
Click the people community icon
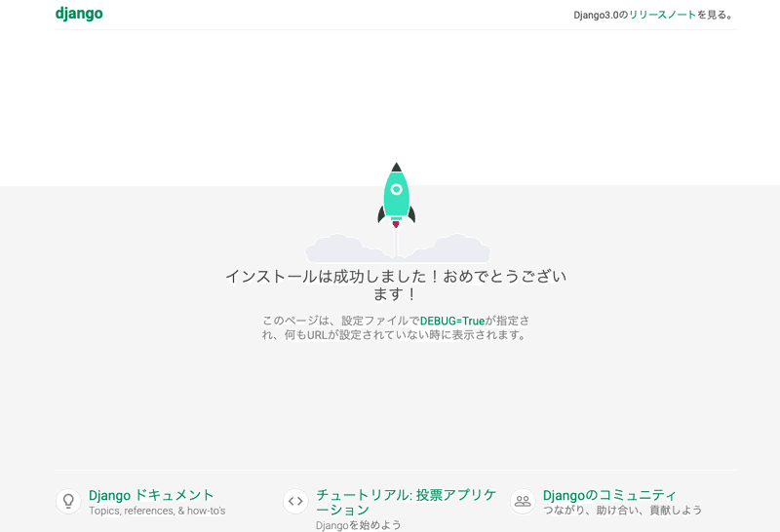tap(523, 501)
